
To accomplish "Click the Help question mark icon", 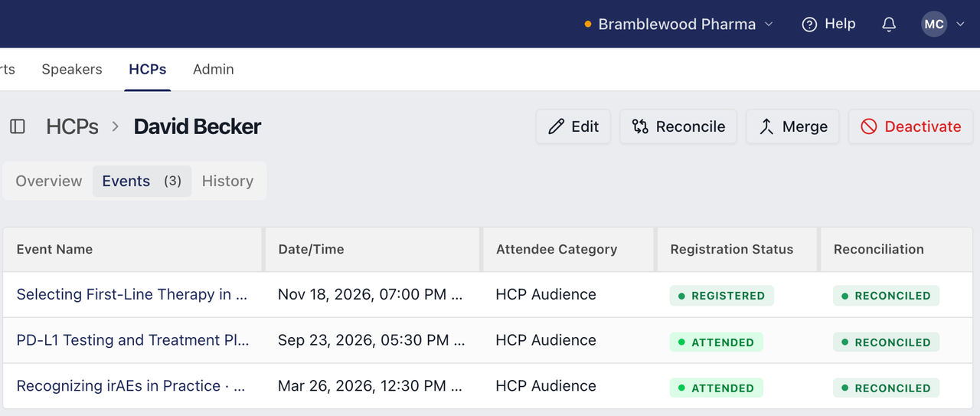I will click(x=809, y=25).
